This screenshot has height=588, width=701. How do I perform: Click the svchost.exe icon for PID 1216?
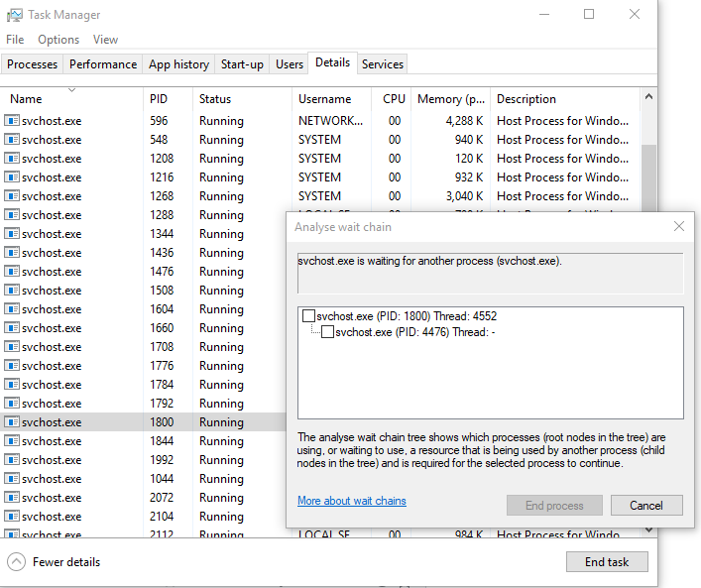12,177
